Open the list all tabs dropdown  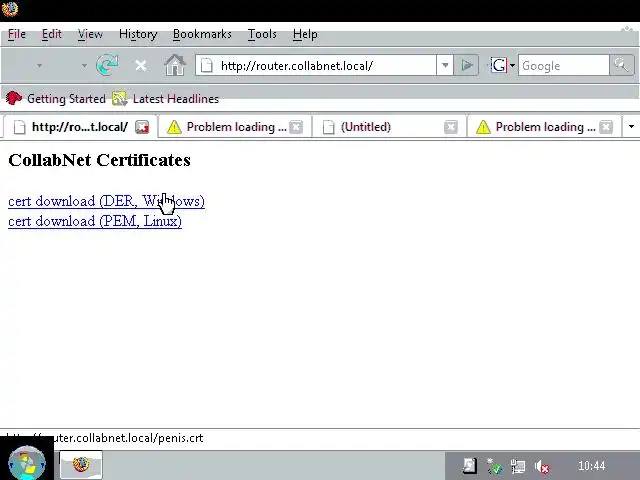click(x=631, y=127)
